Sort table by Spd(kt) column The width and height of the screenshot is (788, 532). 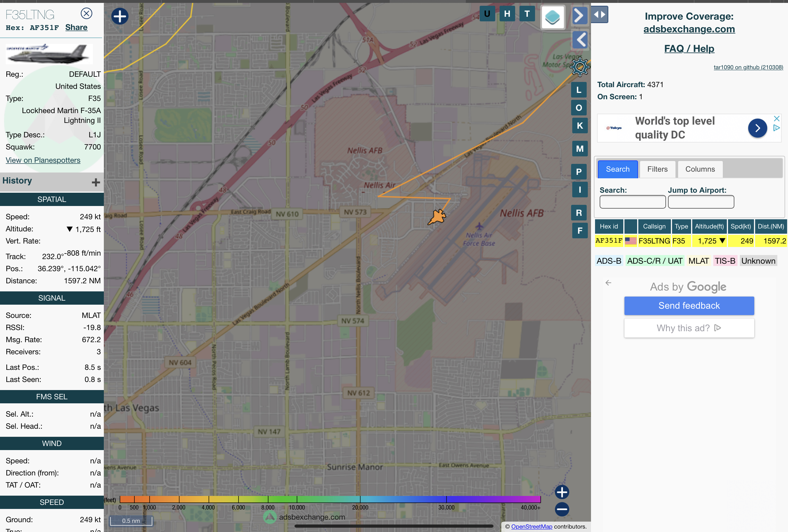740,226
